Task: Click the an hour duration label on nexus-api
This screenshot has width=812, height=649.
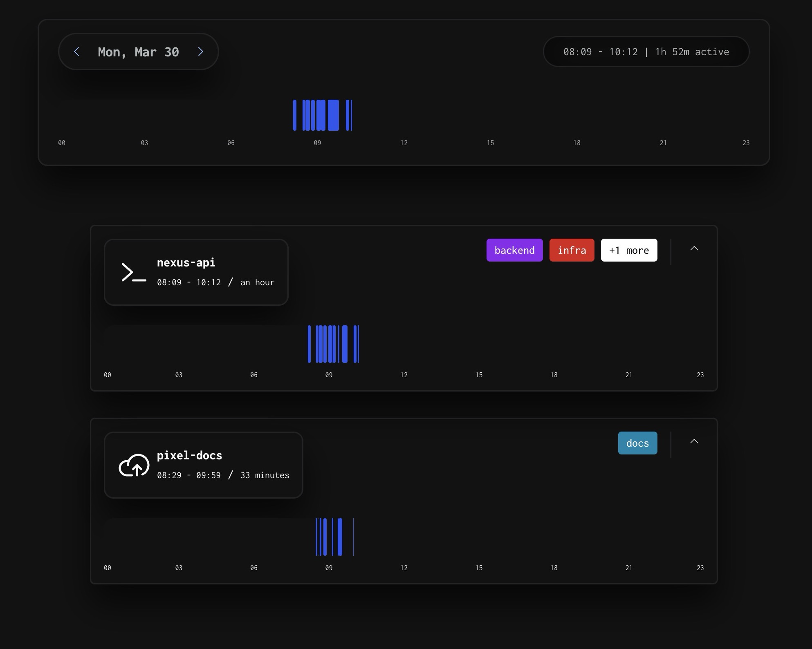Action: click(257, 282)
